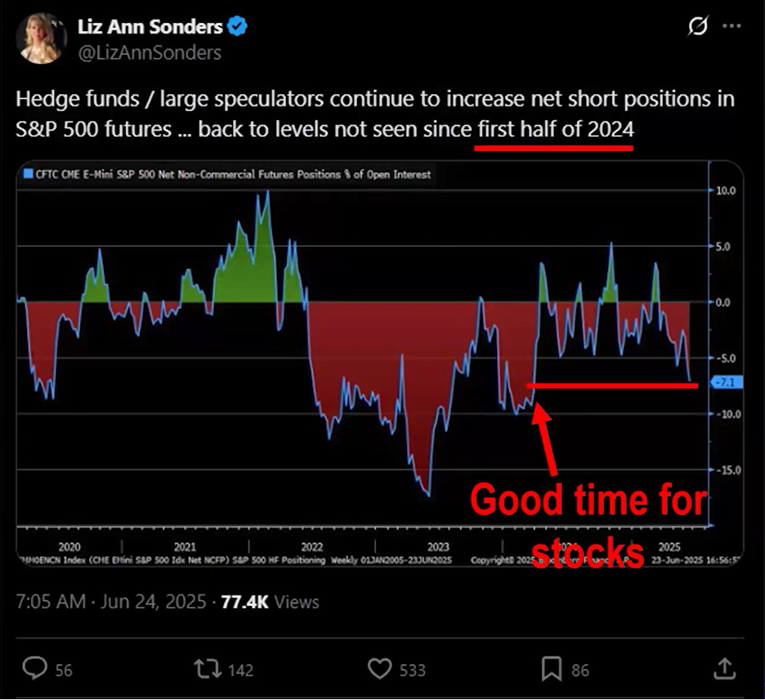Image resolution: width=765 pixels, height=700 pixels.
Task: Click the 142 repost count
Action: [240, 671]
